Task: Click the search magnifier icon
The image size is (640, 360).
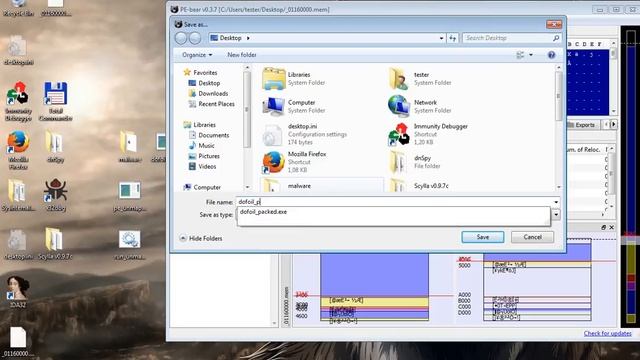Action: tap(556, 38)
